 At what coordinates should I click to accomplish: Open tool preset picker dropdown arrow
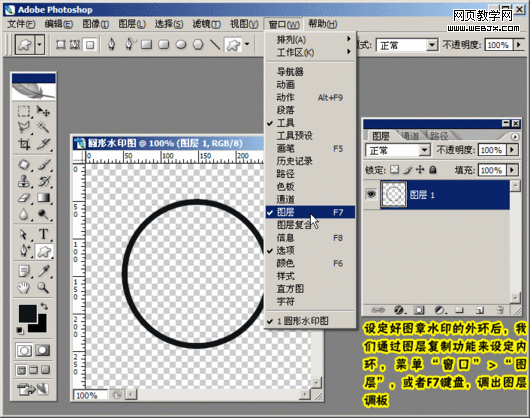point(40,44)
